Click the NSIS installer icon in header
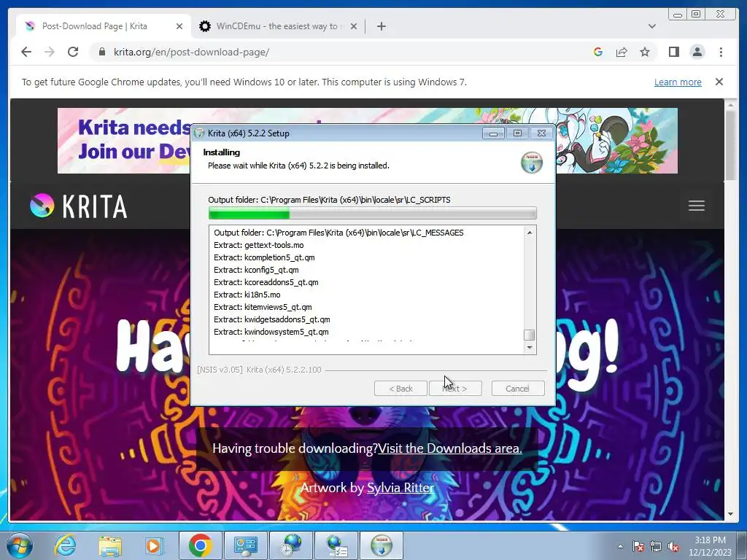 point(531,163)
